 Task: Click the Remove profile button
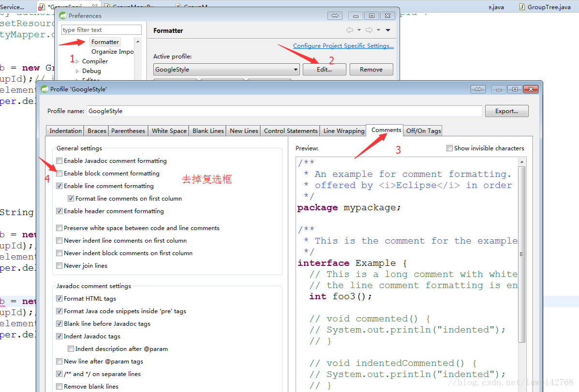point(371,70)
